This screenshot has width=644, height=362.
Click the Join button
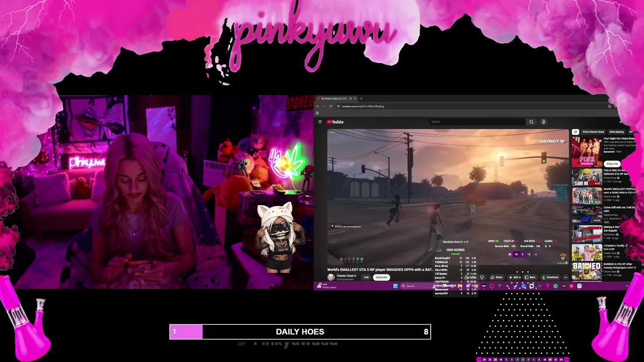click(366, 277)
